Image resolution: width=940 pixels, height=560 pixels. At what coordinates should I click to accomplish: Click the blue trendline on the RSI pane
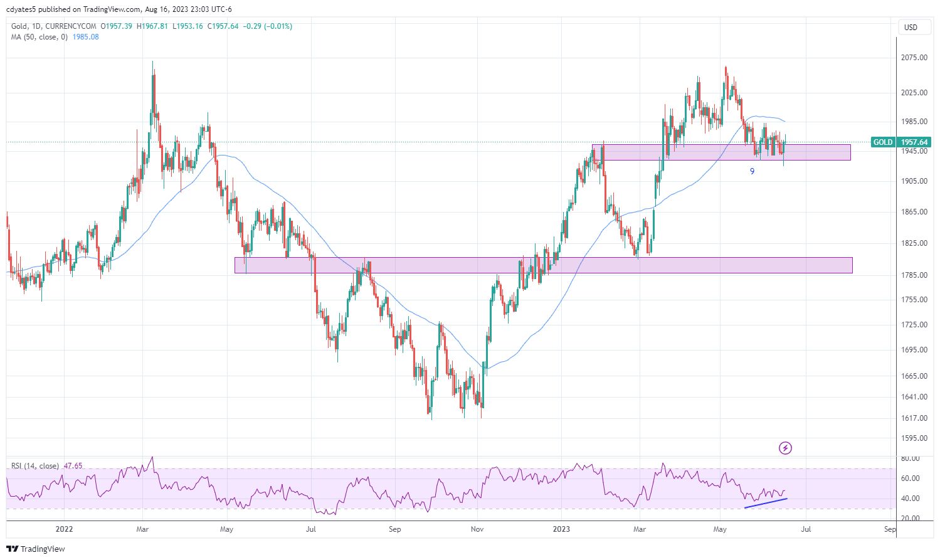[x=766, y=503]
